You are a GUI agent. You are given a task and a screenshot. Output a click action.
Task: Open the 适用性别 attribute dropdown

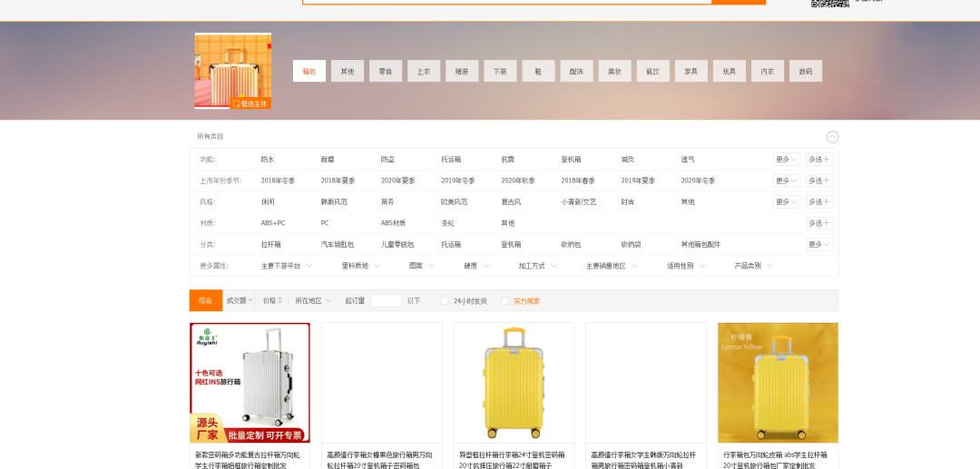(686, 266)
